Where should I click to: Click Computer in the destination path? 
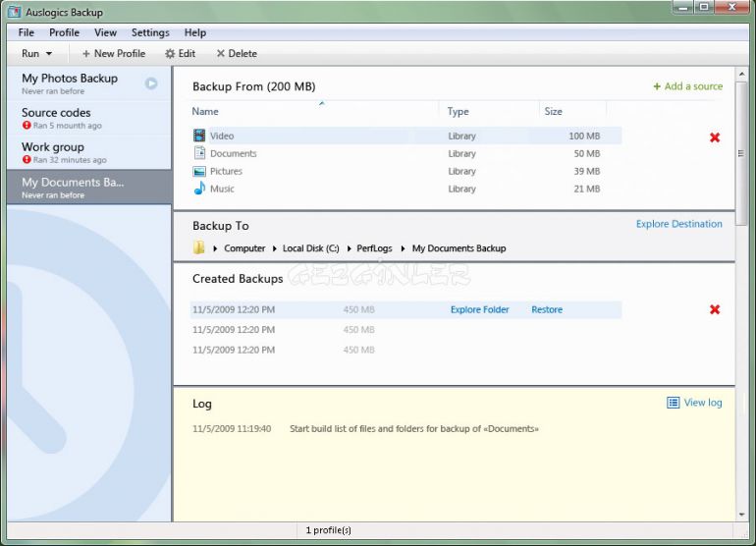(x=244, y=248)
